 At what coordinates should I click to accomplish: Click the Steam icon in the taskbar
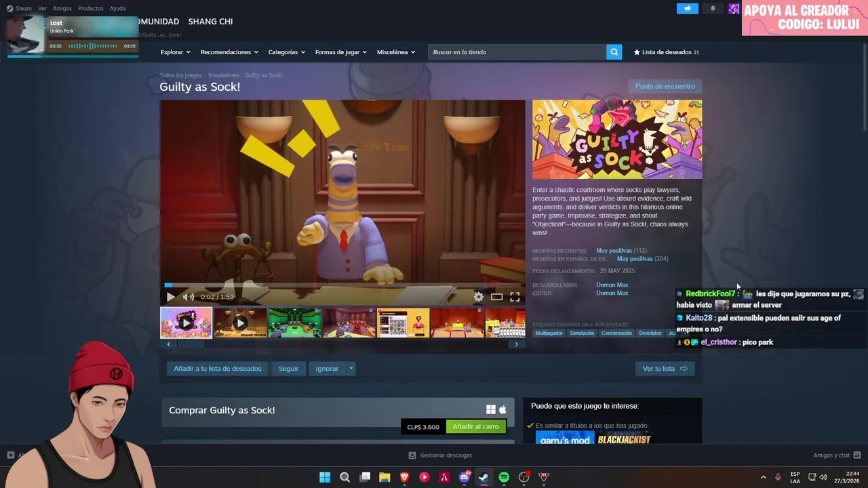click(x=484, y=477)
